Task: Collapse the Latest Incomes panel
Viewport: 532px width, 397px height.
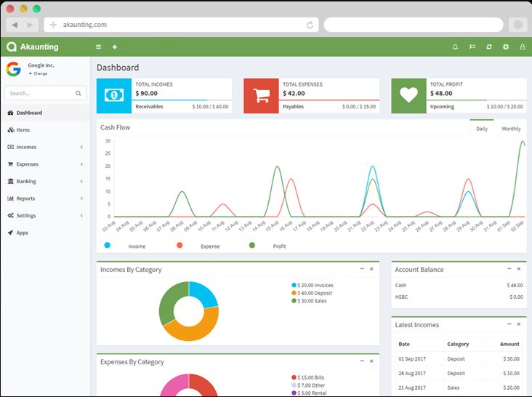Action: coord(509,324)
